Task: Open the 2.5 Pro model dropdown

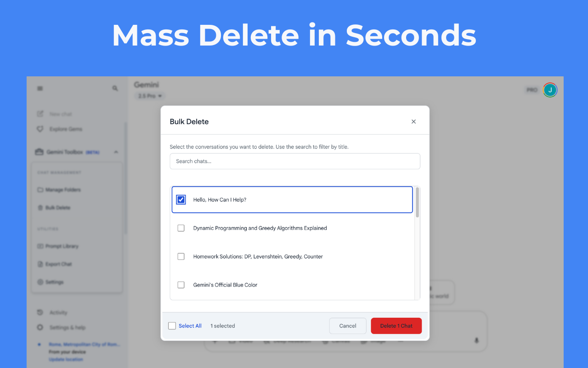Action: tap(149, 96)
